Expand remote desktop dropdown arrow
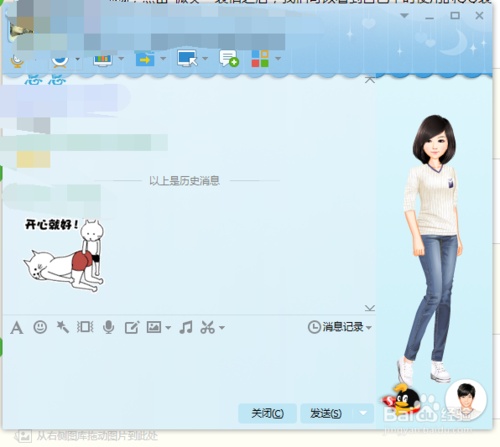The width and height of the screenshot is (500, 447). pyautogui.click(x=205, y=58)
